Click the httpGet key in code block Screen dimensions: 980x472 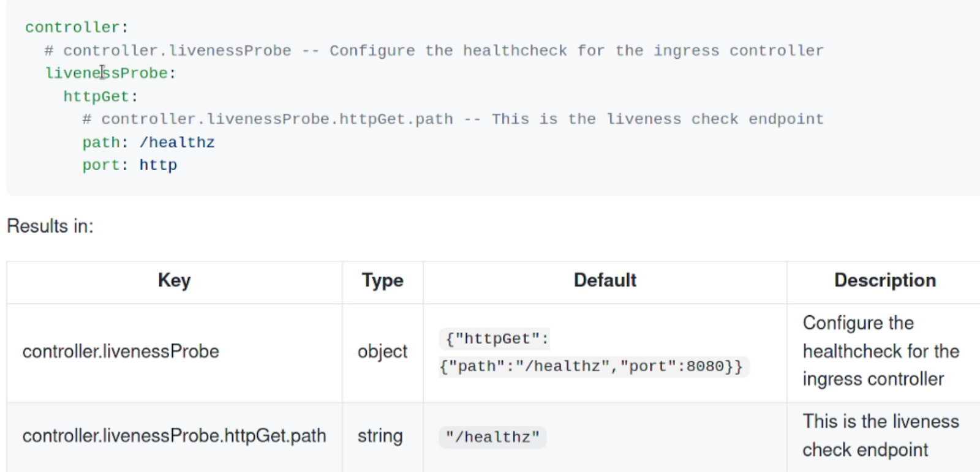100,97
